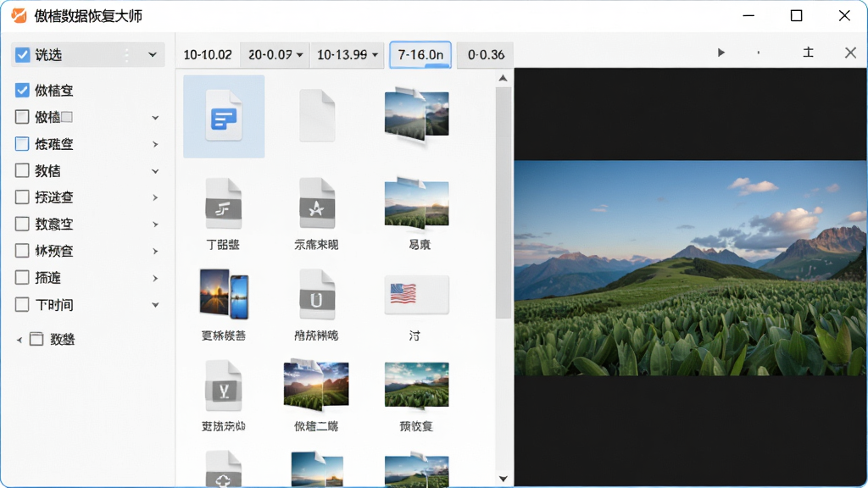
Task: Expand the filter header dropdown chevron
Action: click(x=153, y=55)
